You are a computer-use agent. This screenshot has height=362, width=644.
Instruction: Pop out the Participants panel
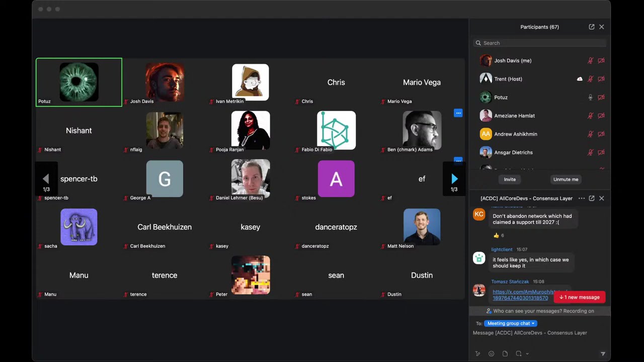pyautogui.click(x=592, y=27)
